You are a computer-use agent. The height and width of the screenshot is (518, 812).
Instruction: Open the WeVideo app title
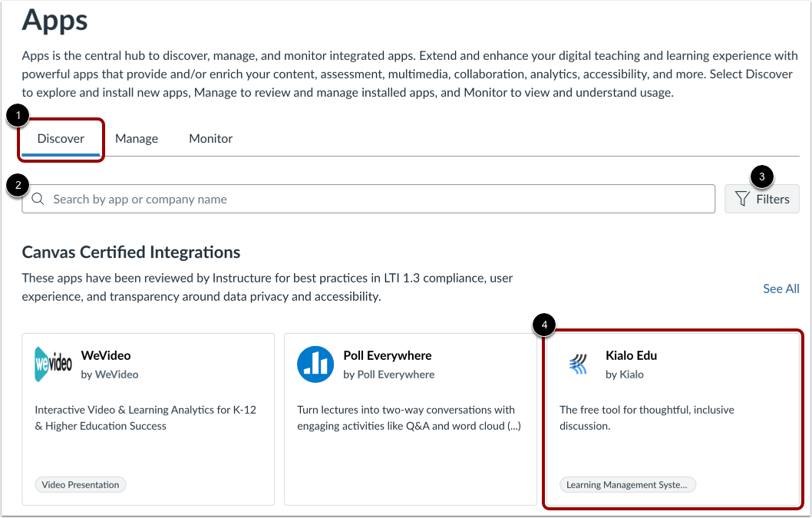tap(106, 355)
